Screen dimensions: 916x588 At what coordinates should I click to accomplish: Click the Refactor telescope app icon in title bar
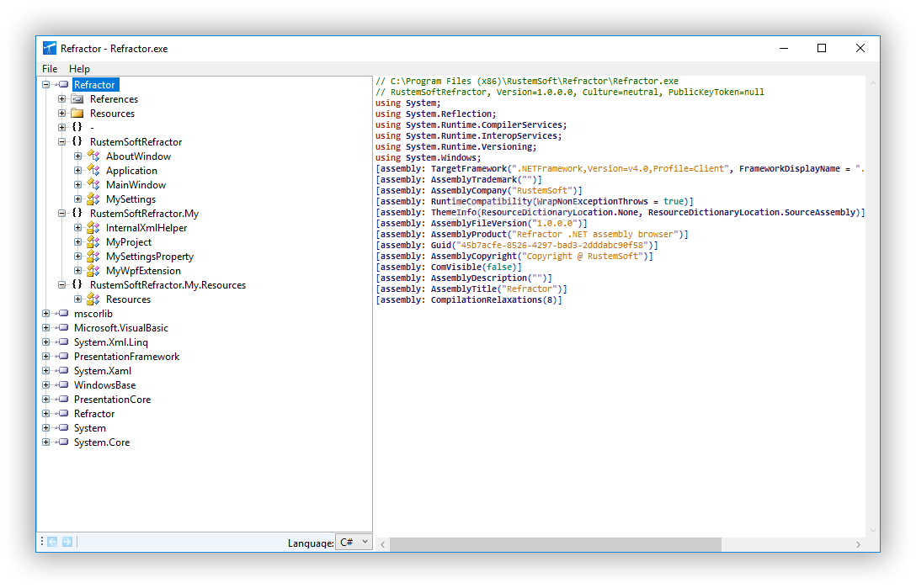(x=50, y=49)
